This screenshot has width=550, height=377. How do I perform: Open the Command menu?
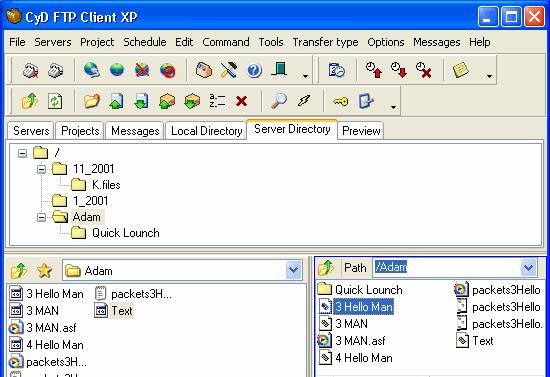tap(226, 42)
